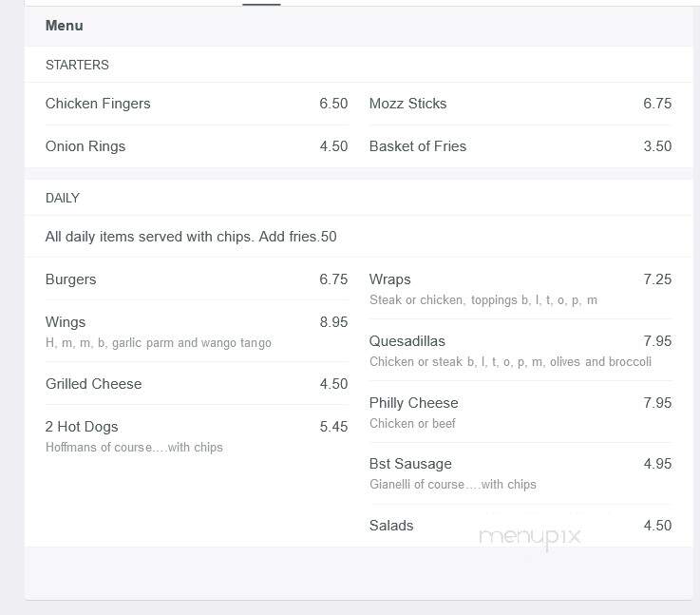Click the Wraps toppings description

(483, 299)
